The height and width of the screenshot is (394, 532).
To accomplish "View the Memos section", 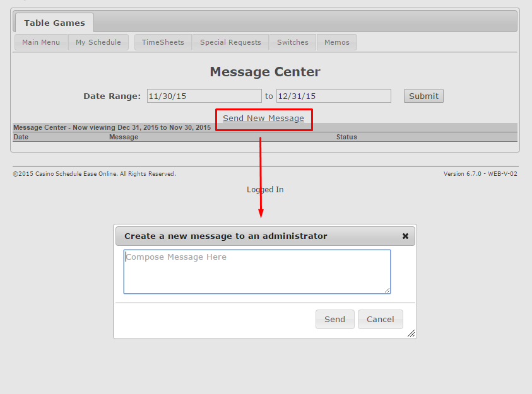I will (337, 42).
